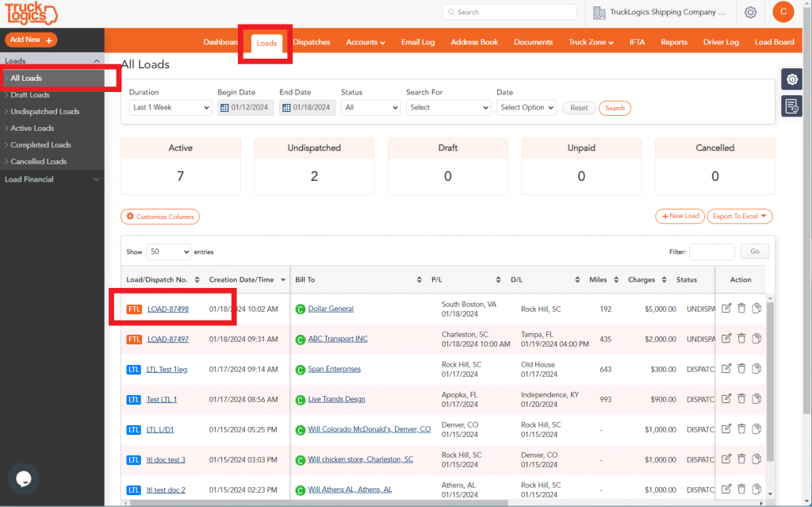This screenshot has width=812, height=507.
Task: Delete ltl doc test 3 with trash icon
Action: tap(741, 459)
